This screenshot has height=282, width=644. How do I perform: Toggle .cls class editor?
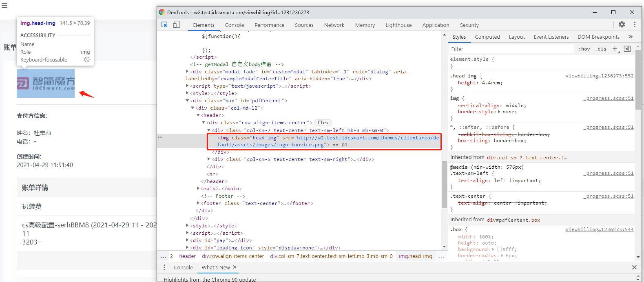pos(600,49)
